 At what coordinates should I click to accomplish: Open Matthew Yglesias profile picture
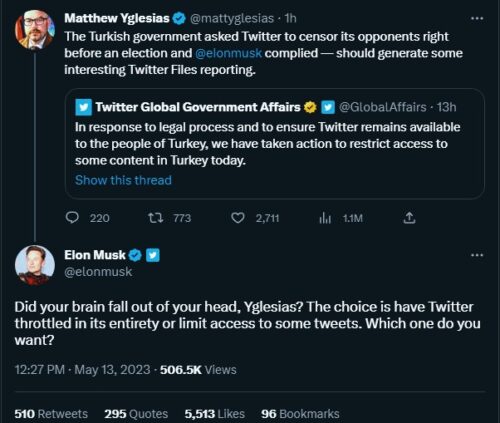tap(35, 30)
